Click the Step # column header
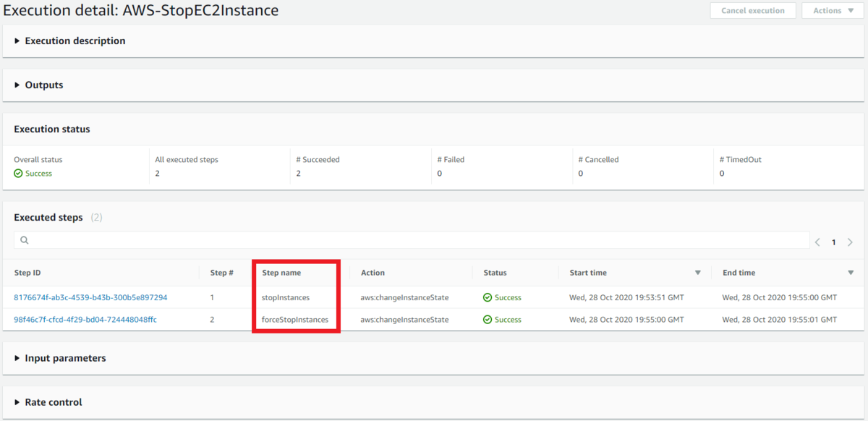The width and height of the screenshot is (868, 421). tap(221, 273)
